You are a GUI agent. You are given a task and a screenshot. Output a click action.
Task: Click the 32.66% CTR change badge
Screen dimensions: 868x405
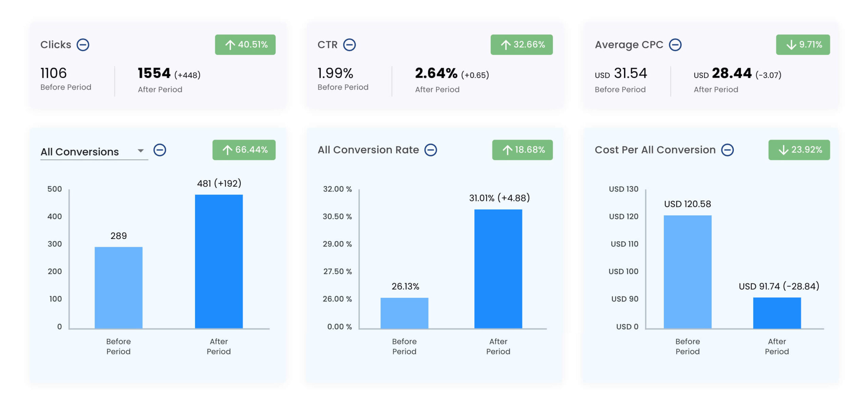pos(521,44)
